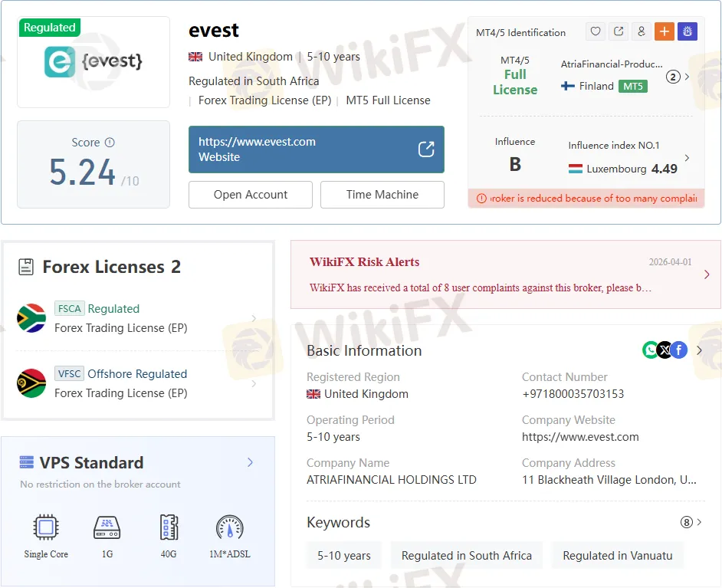Select Regulated in South Africa keyword tag
Screen dimensions: 722x588
pyautogui.click(x=467, y=555)
